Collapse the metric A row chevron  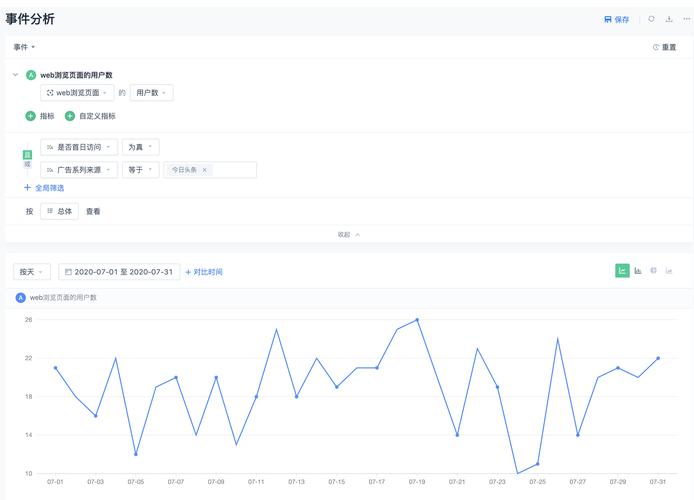[x=15, y=75]
